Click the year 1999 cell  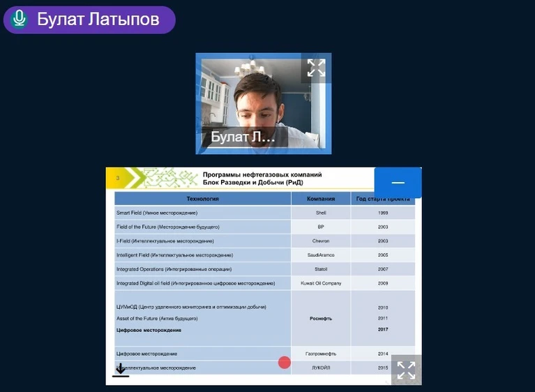coord(383,213)
